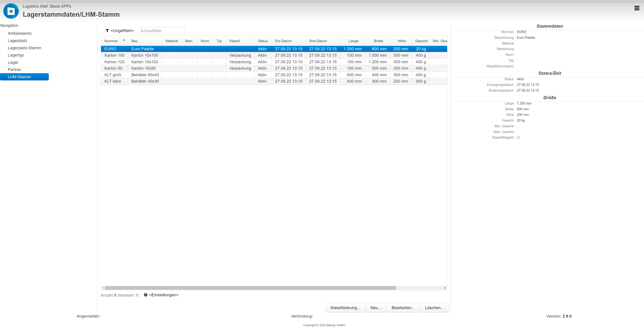Sort by the Status column header
This screenshot has width=644, height=328.
[263, 41]
